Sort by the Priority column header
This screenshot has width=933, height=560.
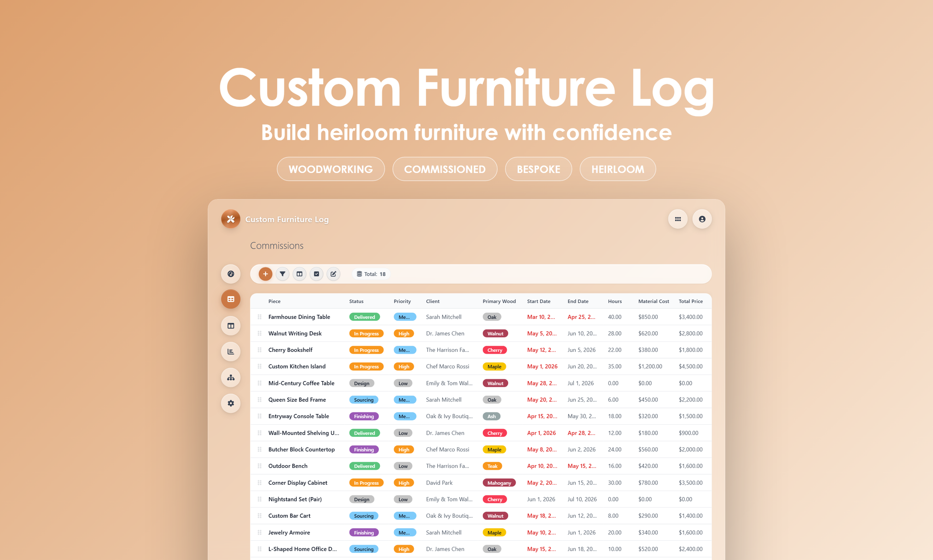[402, 301]
